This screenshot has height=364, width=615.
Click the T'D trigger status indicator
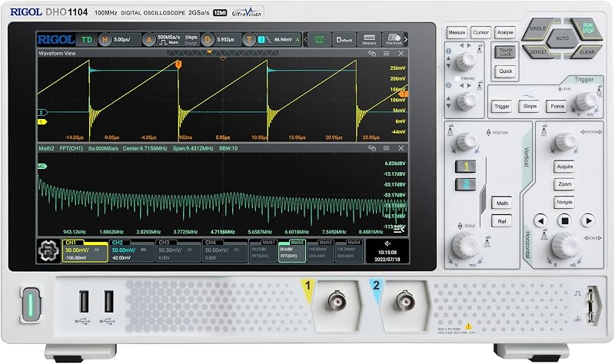click(86, 40)
